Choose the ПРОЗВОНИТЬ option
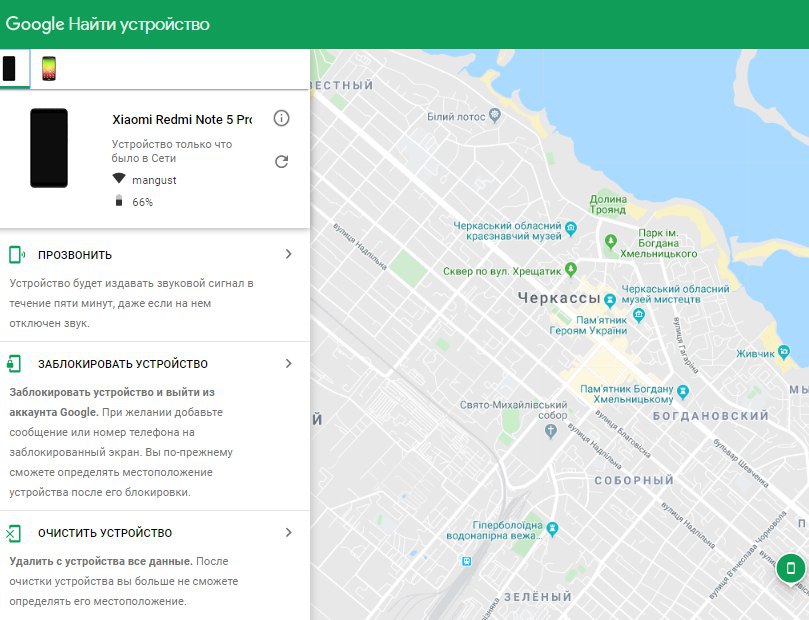 (74, 255)
